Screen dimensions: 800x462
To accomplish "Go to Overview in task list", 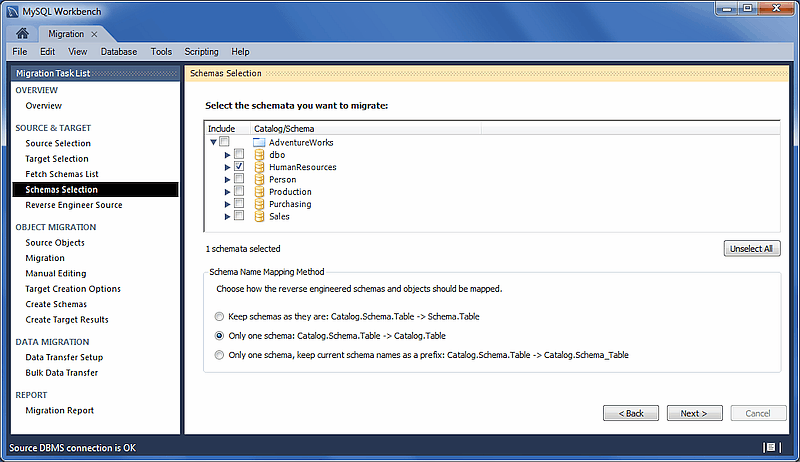I will [x=44, y=106].
